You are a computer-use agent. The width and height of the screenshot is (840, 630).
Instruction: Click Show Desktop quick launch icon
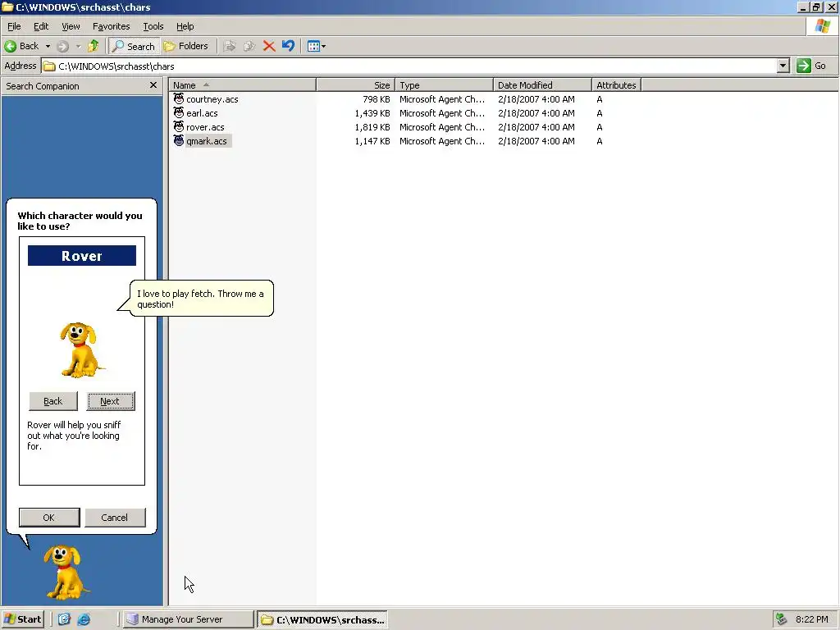pos(64,619)
